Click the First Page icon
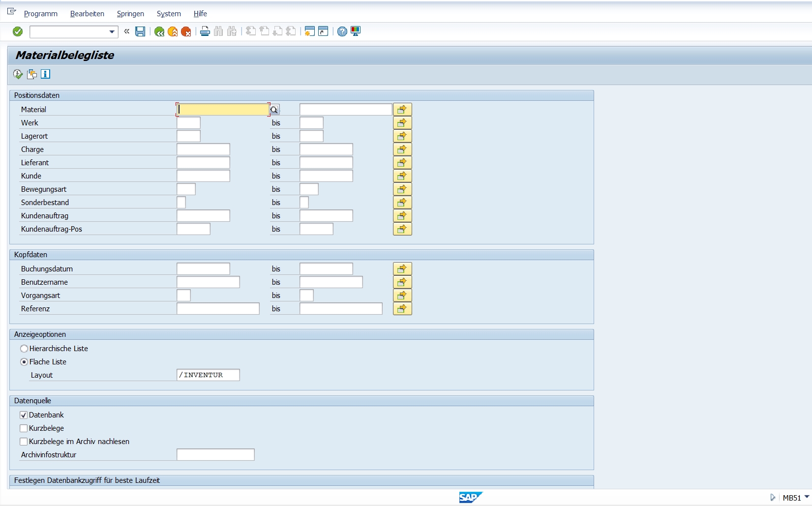 [251, 31]
